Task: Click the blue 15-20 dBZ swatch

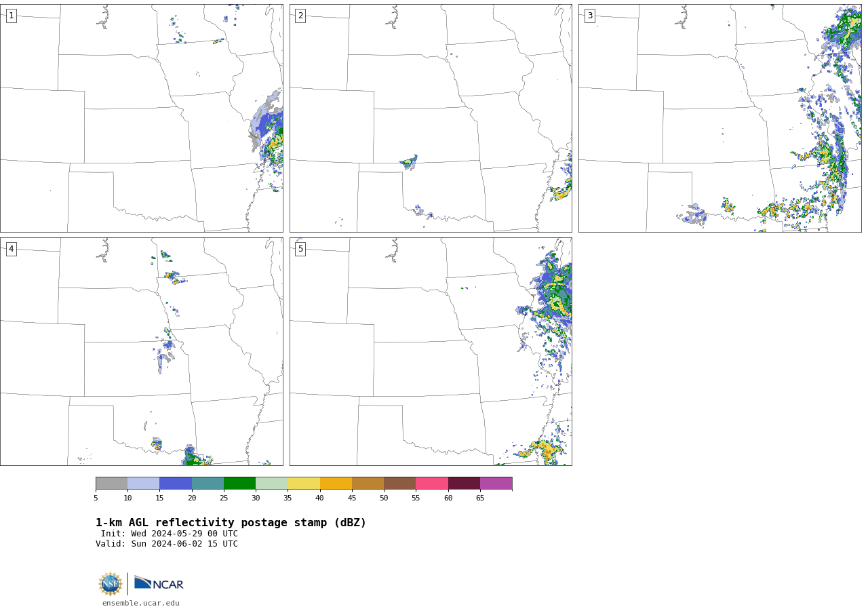Action: click(x=176, y=484)
